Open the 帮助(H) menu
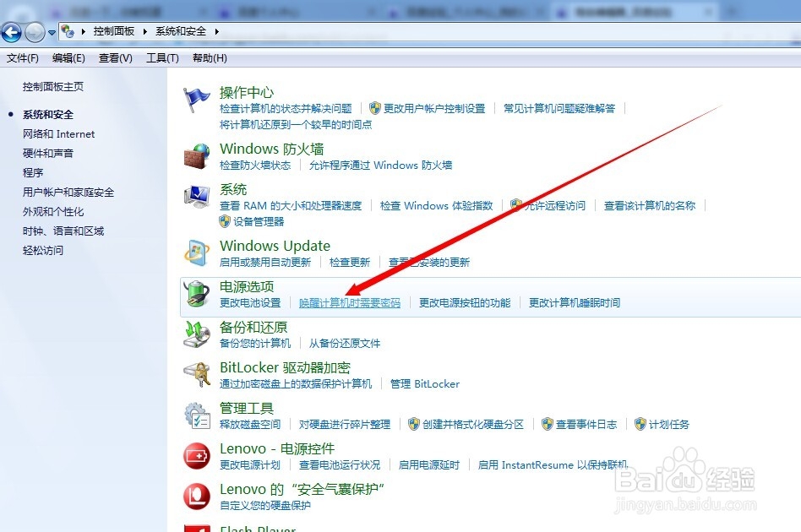Screen dimensions: 801x532 [210, 58]
